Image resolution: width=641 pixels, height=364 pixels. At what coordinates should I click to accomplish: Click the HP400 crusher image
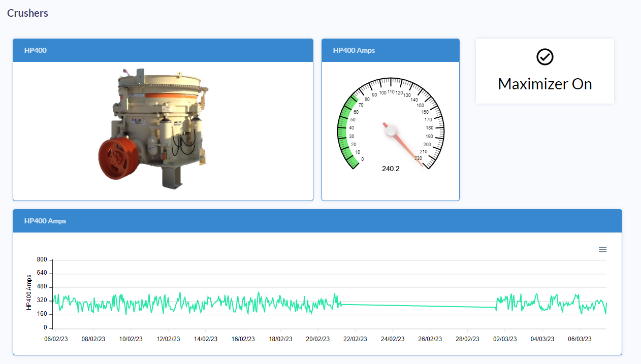[154, 128]
